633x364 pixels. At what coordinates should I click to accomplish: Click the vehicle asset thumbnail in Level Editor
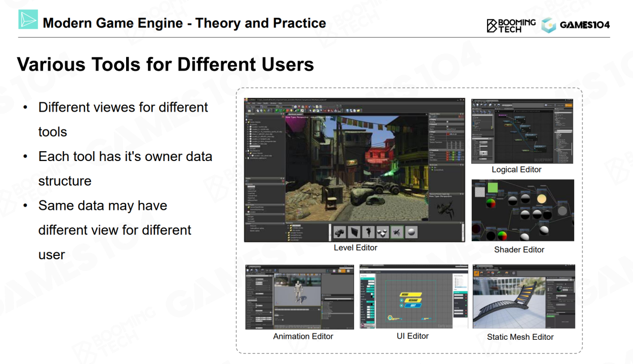click(340, 232)
